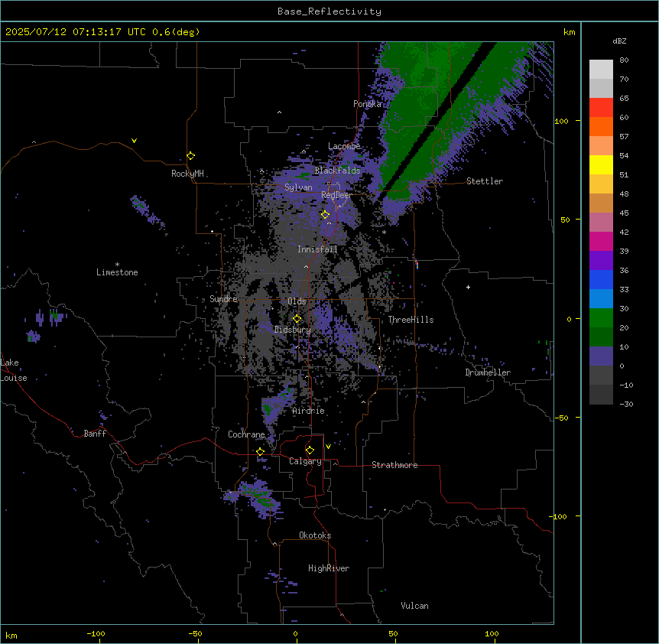The image size is (659, 644).
Task: Select the slate-purple 10 dBZ swatch
Action: (601, 356)
